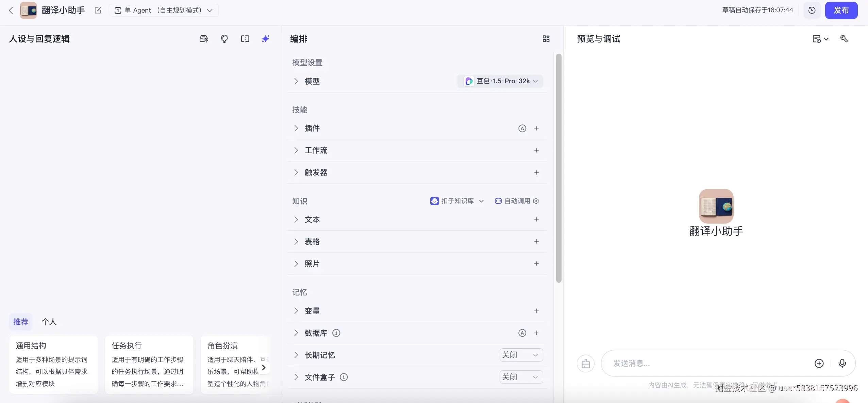Click the 发布 publish button
The width and height of the screenshot is (868, 403).
(x=841, y=10)
